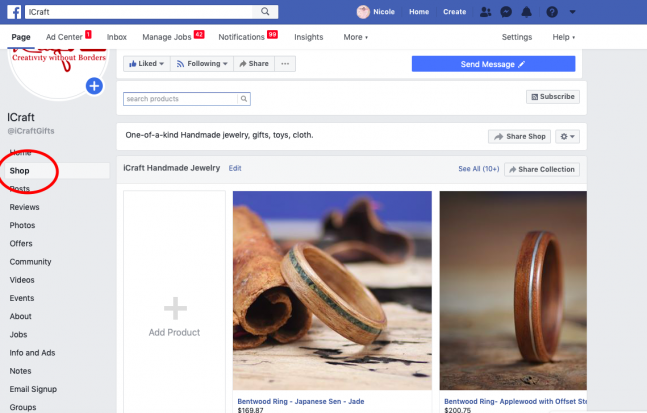Select Shop in the left sidebar
This screenshot has width=647, height=413.
(57, 171)
